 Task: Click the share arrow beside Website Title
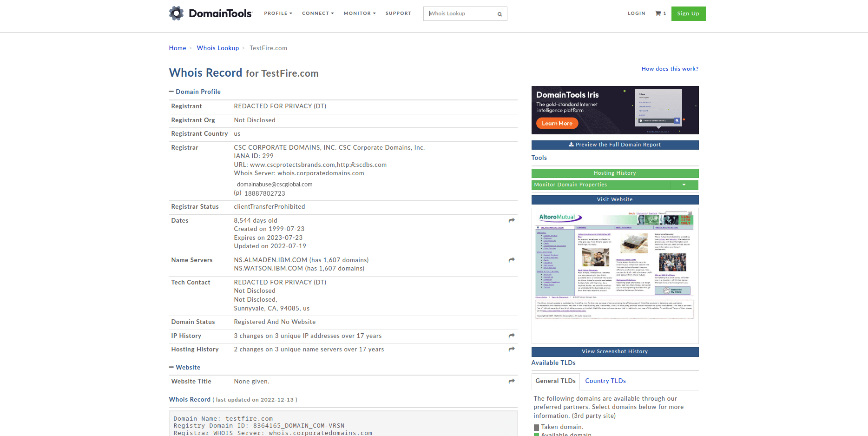click(x=511, y=381)
